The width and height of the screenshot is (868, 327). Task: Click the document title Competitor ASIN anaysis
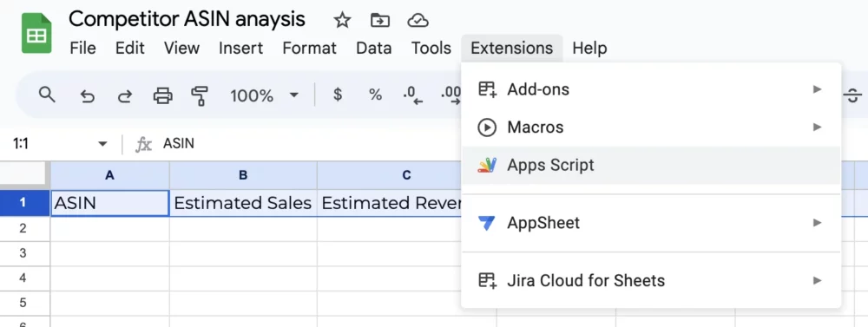click(x=187, y=19)
